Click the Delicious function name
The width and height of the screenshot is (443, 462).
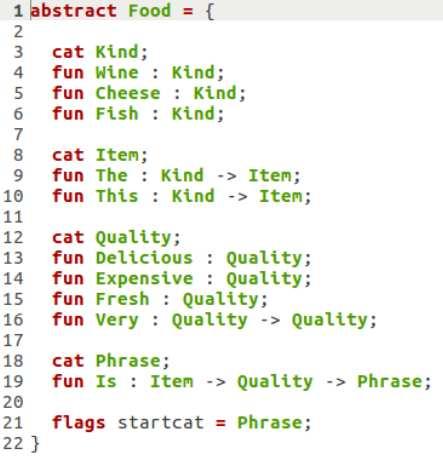coord(144,258)
